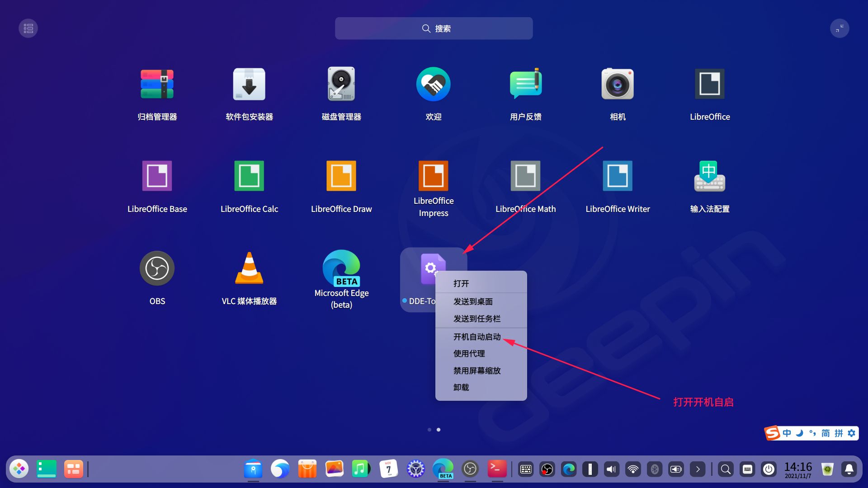The height and width of the screenshot is (488, 868).
Task: Open the volume control in the dock
Action: [611, 469]
